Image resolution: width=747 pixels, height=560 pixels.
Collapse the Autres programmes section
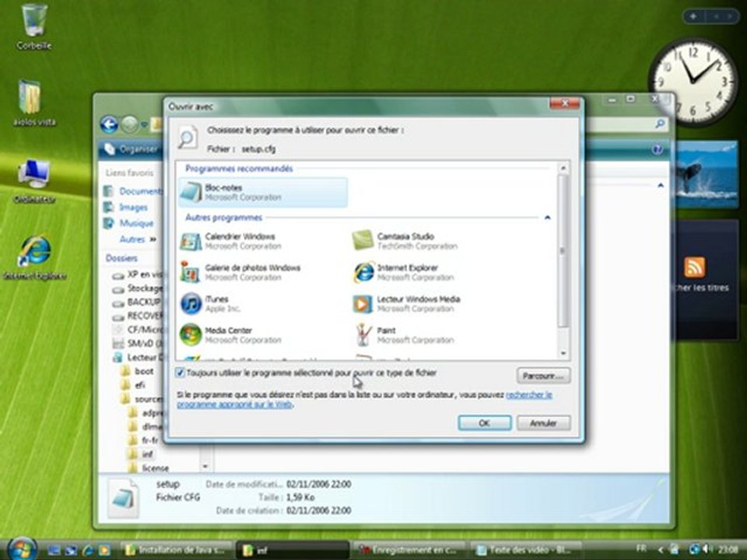coord(547,218)
